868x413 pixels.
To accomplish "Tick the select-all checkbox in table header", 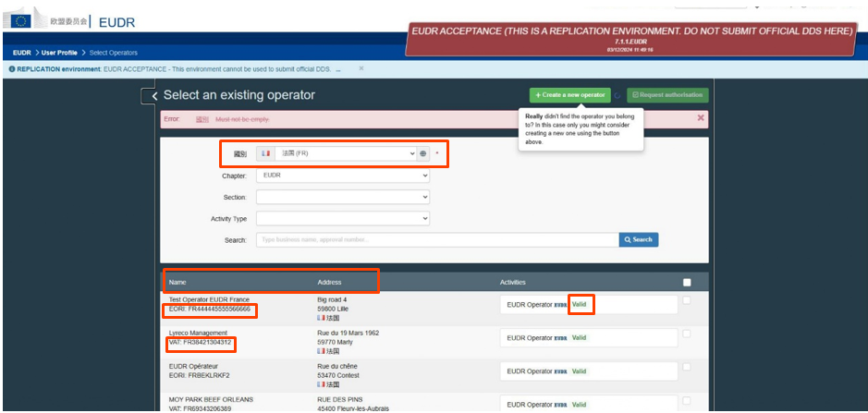I will point(686,283).
